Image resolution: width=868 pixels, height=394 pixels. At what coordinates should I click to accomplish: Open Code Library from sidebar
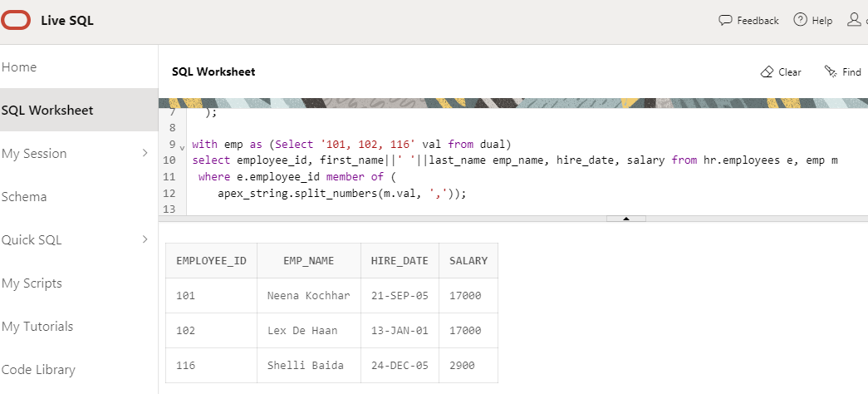(x=38, y=370)
